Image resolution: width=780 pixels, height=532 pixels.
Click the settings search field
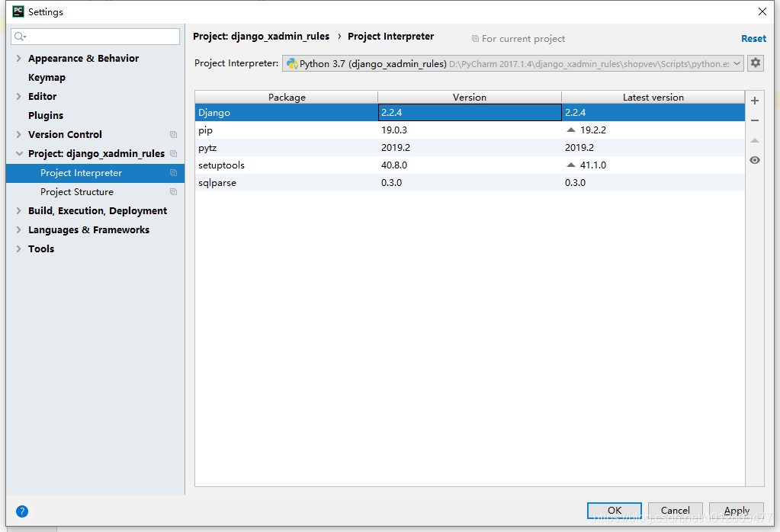point(95,36)
